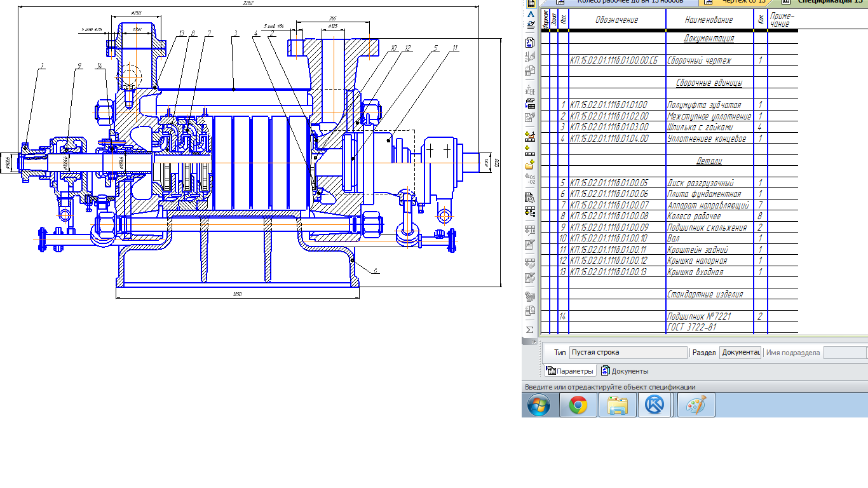Open the Windows Start menu
868x488 pixels.
(539, 405)
